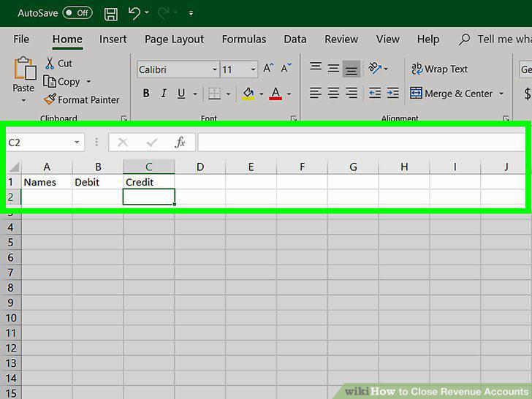Apply yellow Fill Color bucket
Image resolution: width=532 pixels, height=399 pixels.
248,94
